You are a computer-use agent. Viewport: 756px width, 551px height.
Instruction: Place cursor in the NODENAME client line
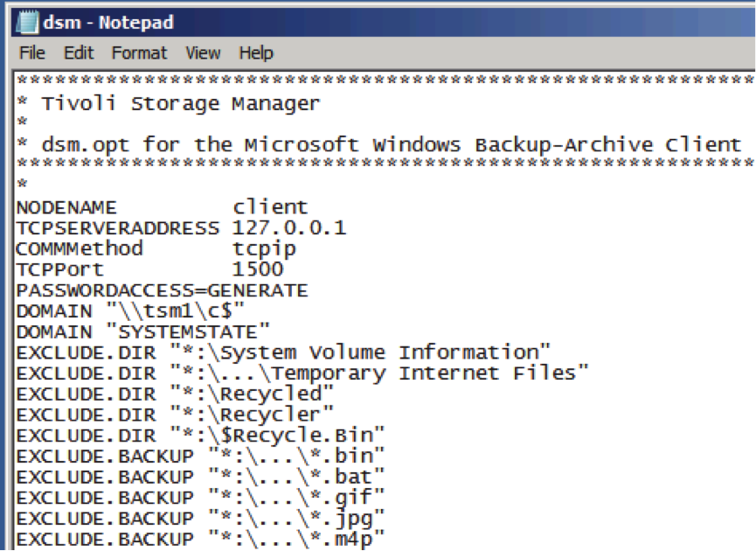(162, 207)
